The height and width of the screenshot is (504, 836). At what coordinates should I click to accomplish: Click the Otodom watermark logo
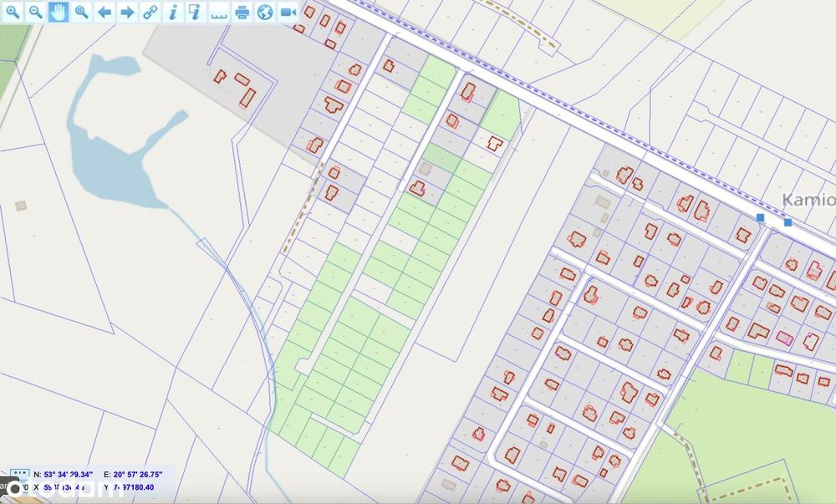tap(61, 490)
